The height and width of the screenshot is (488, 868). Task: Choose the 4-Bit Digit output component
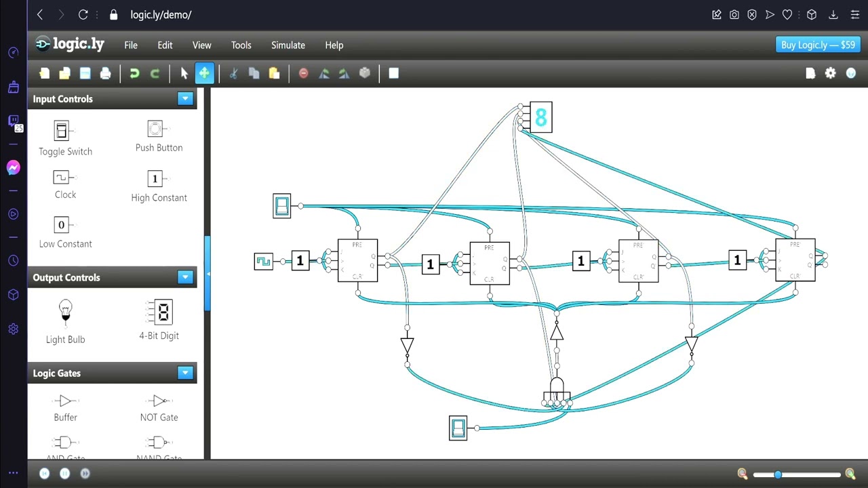coord(159,319)
